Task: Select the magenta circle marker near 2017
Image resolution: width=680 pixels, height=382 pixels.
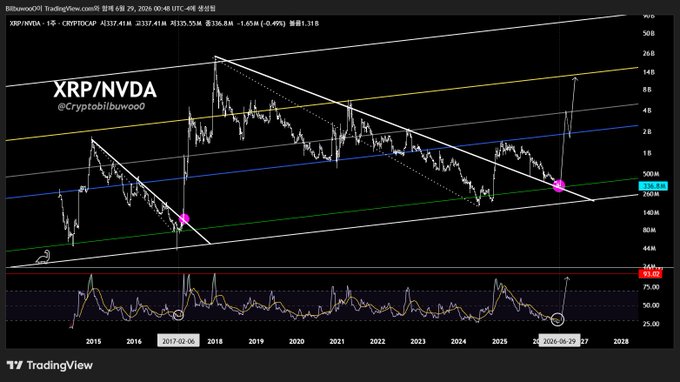Action: click(184, 219)
